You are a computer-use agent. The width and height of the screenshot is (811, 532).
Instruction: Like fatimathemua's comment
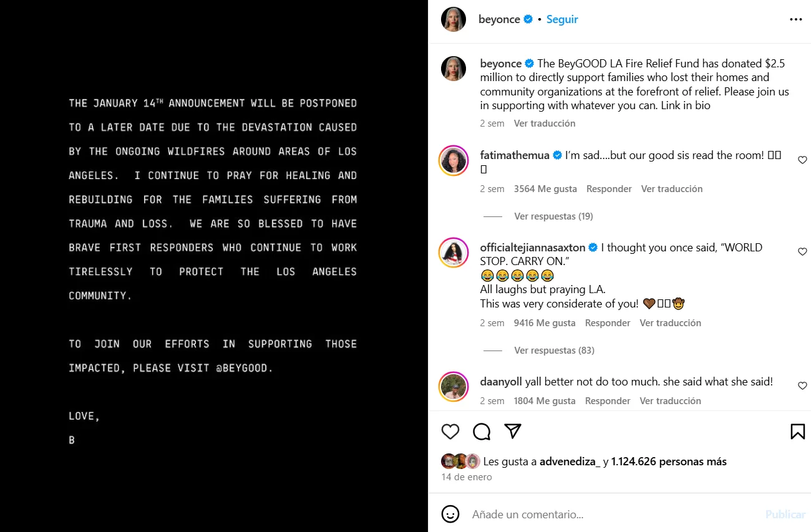click(x=802, y=160)
